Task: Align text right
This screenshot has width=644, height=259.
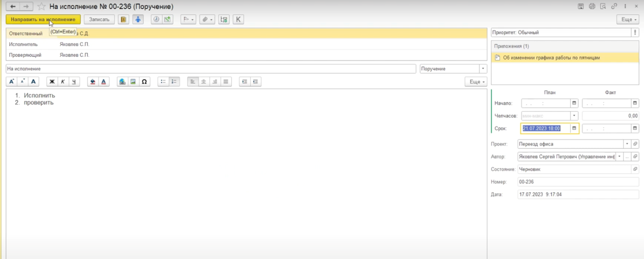Action: coord(215,82)
